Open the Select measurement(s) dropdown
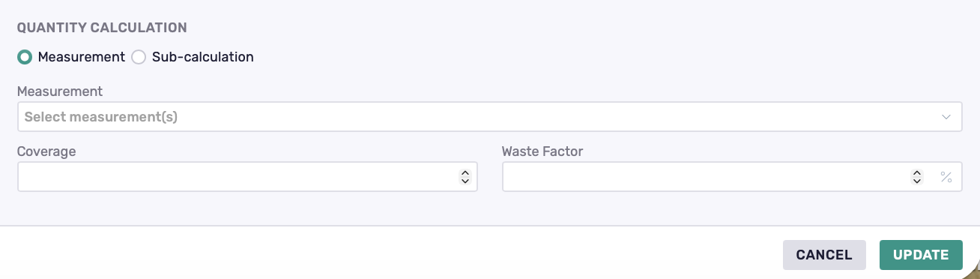The width and height of the screenshot is (980, 279). [489, 117]
